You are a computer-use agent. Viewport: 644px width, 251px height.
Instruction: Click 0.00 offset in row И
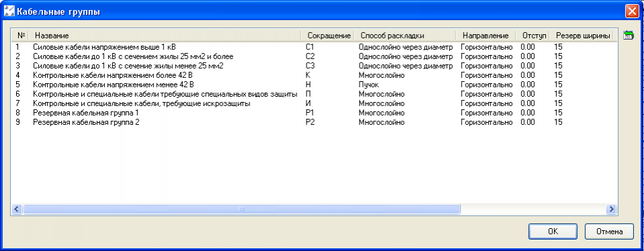(x=528, y=103)
